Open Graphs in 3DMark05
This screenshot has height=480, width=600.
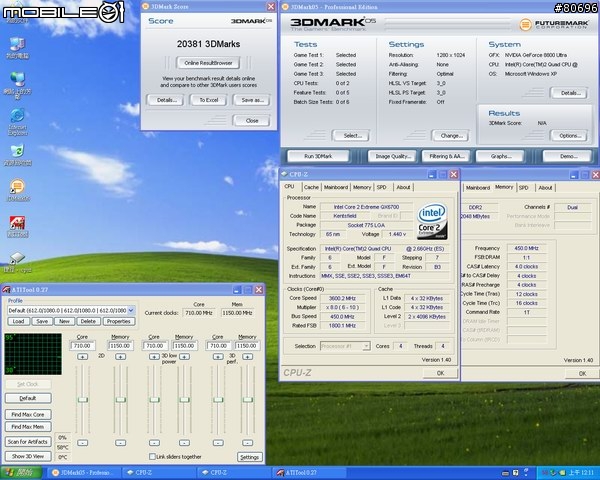click(501, 156)
